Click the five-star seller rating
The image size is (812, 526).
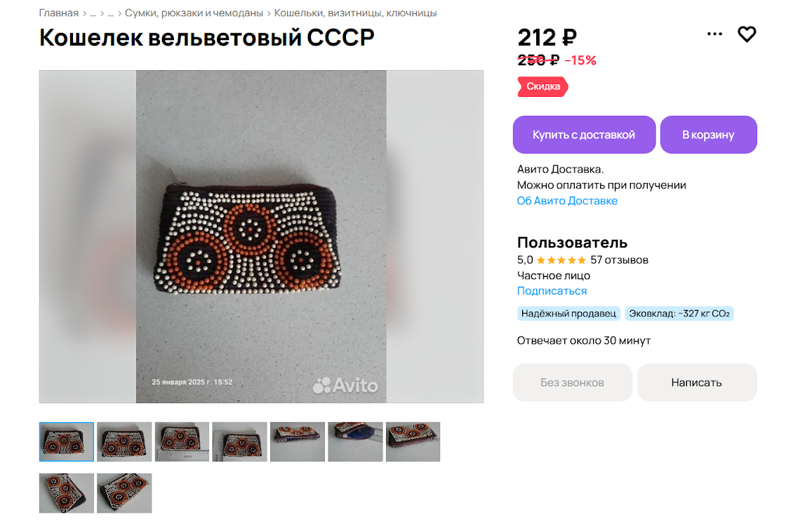(x=561, y=260)
